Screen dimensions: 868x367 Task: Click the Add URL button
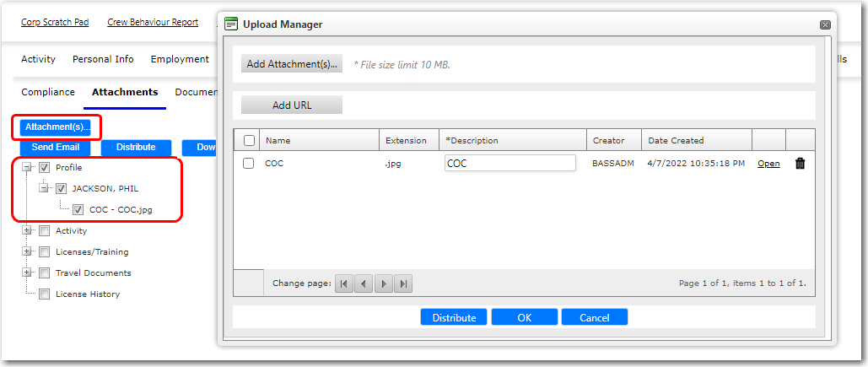tap(292, 105)
